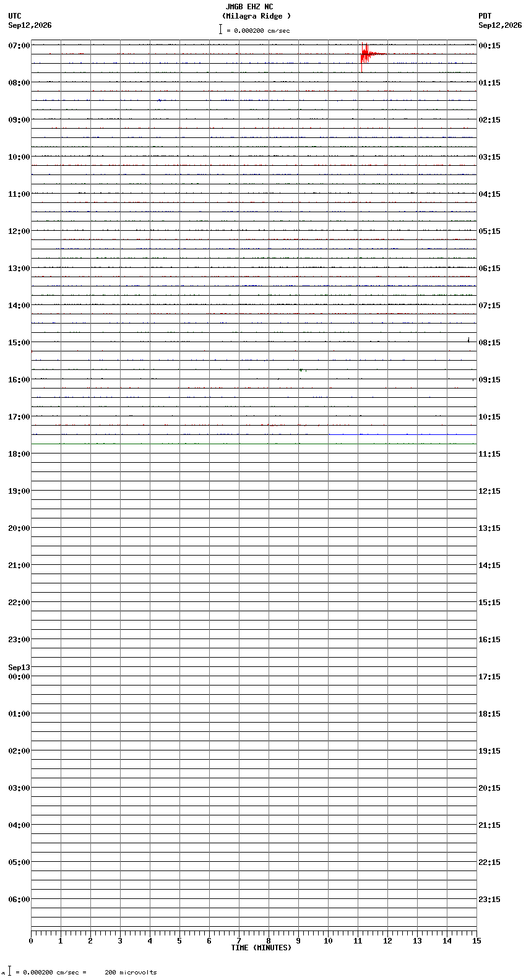Select the Sep12,2026 date under UTC
Screen dimensions: 526x980
(30, 25)
